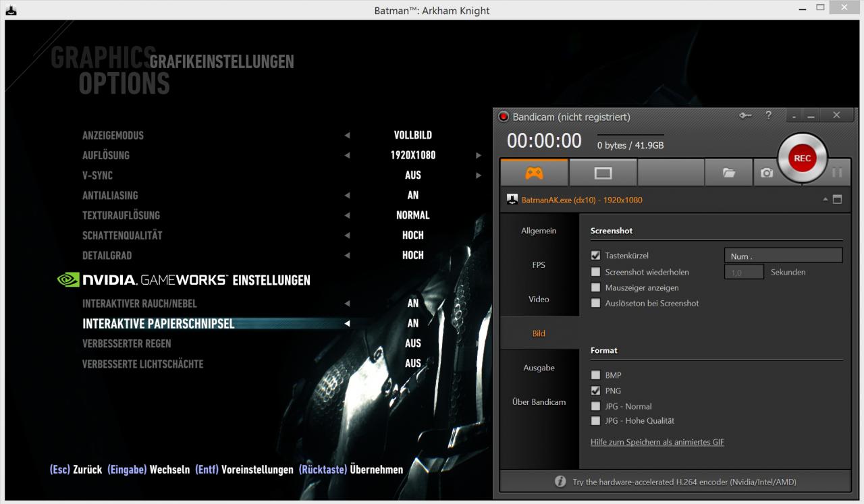Click left arrow for Anzeigemodus
The height and width of the screenshot is (504, 864).
pos(347,136)
